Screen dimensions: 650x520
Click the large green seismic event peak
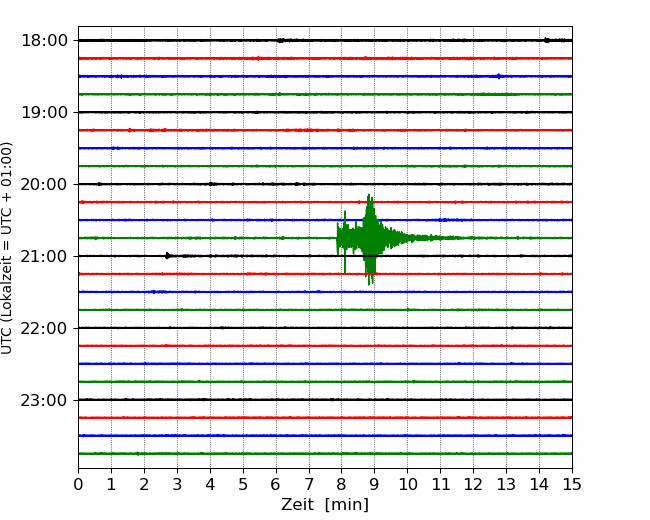(x=370, y=238)
